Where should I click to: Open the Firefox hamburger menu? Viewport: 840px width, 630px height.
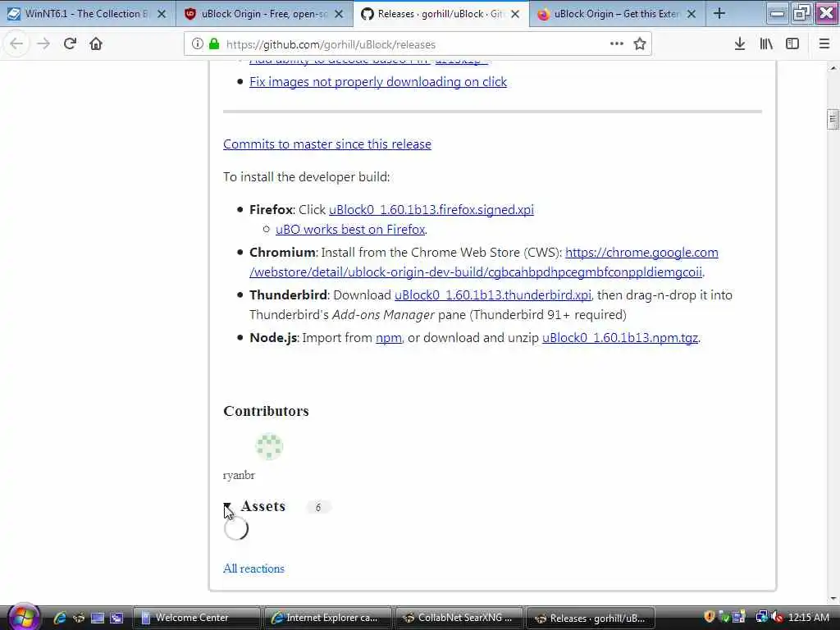824,44
